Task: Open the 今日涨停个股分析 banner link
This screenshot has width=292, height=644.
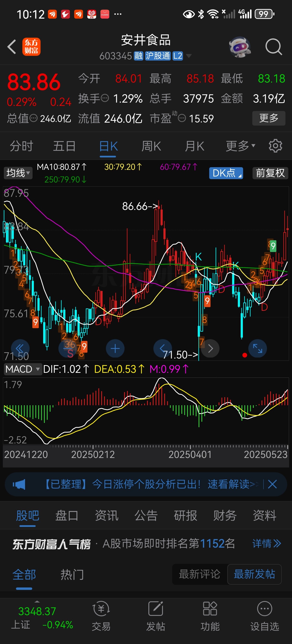Action: [150, 484]
